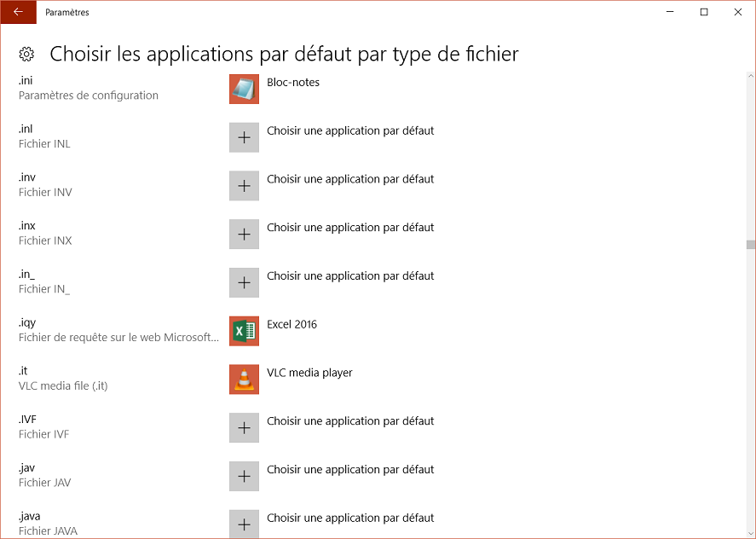Screen dimensions: 756x539
Task: Click 'Fichier INV' description text
Action: pos(45,192)
